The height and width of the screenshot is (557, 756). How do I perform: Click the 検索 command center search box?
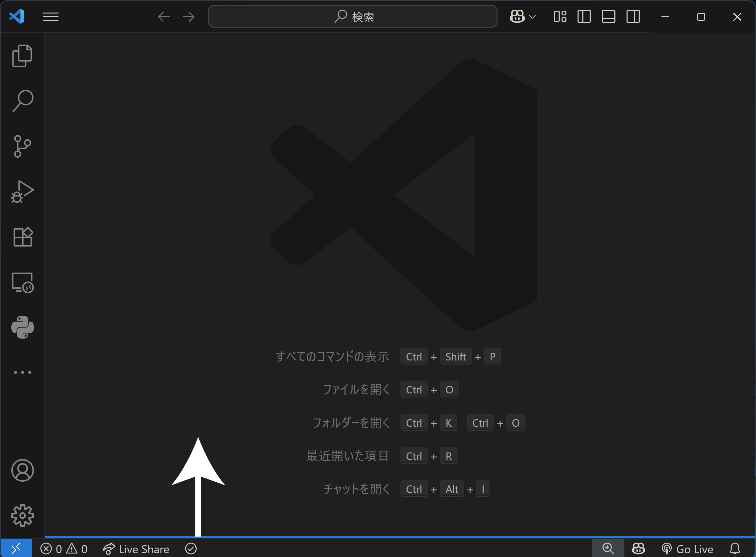click(353, 16)
